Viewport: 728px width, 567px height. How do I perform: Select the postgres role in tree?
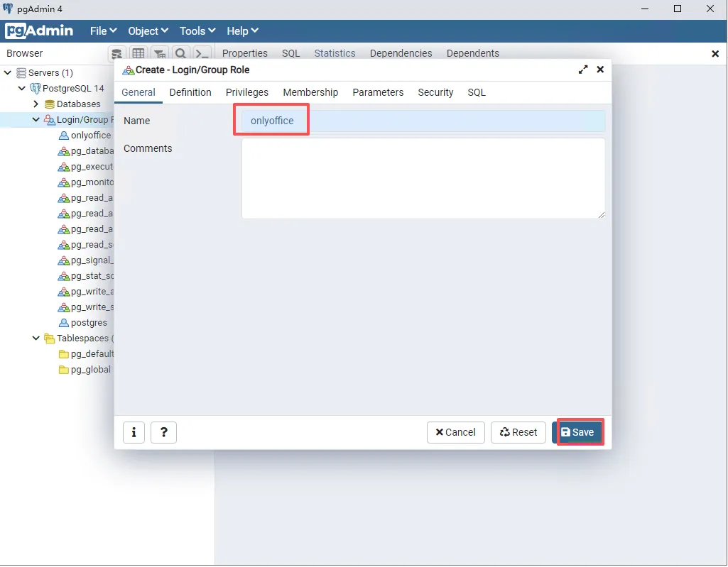click(89, 322)
